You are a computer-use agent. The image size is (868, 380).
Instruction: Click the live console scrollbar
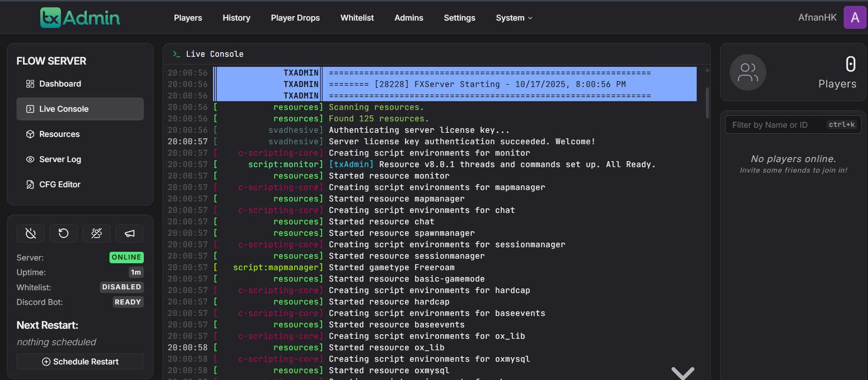pos(707,103)
